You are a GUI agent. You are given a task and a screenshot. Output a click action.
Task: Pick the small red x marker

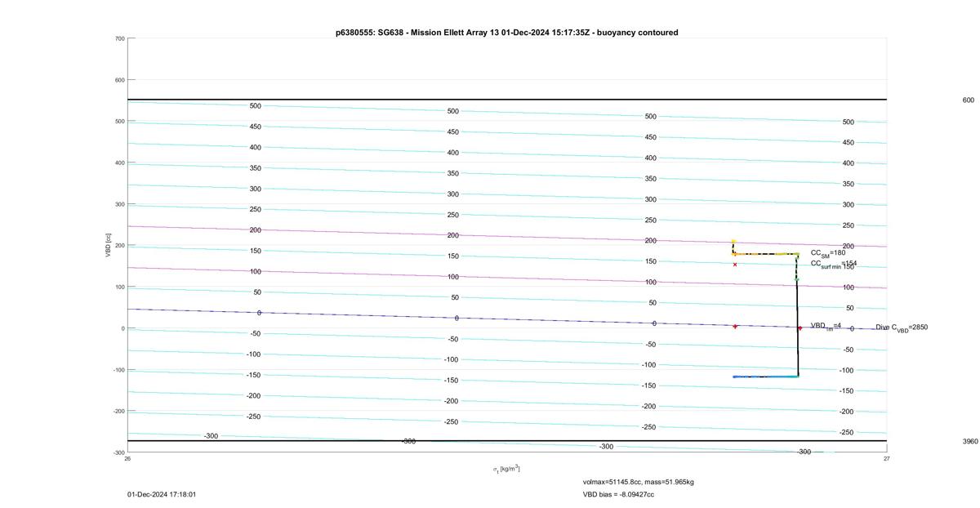(x=735, y=264)
